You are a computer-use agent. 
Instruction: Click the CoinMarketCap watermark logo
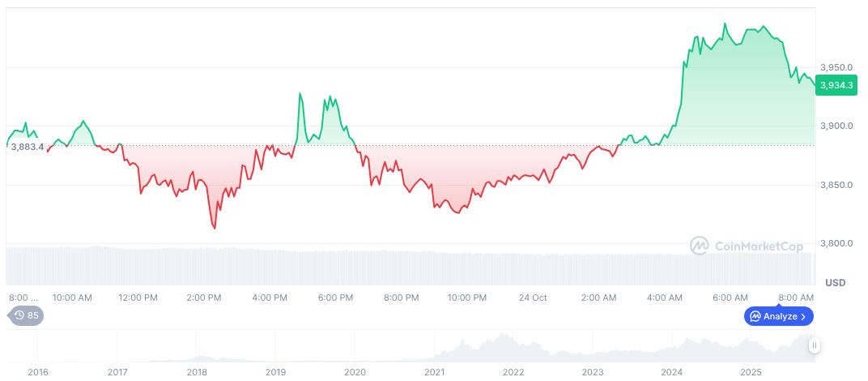(699, 245)
